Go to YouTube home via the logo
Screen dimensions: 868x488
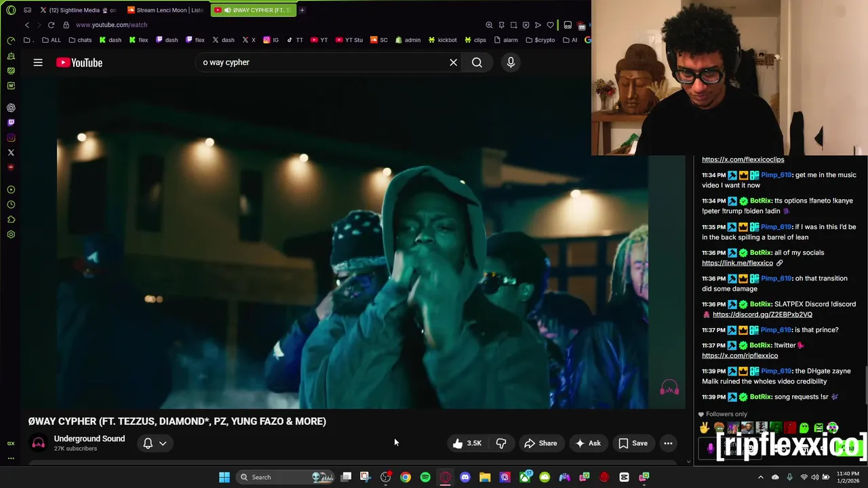(79, 62)
